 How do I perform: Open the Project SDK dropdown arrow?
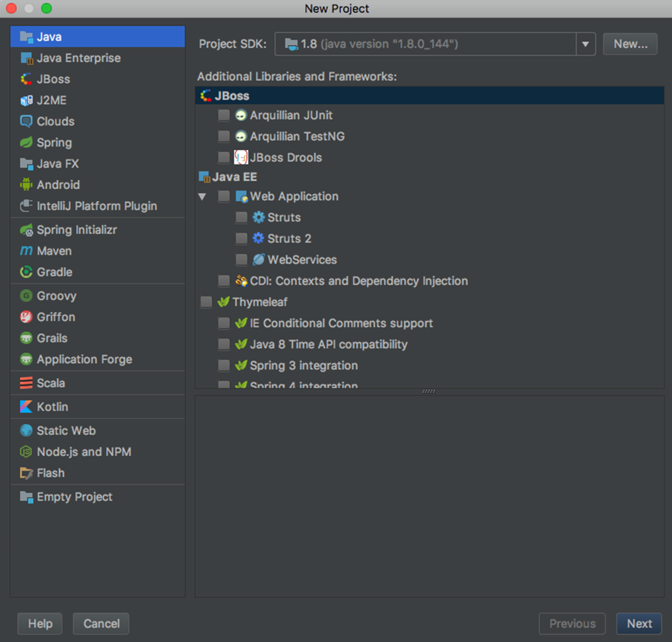click(x=585, y=44)
